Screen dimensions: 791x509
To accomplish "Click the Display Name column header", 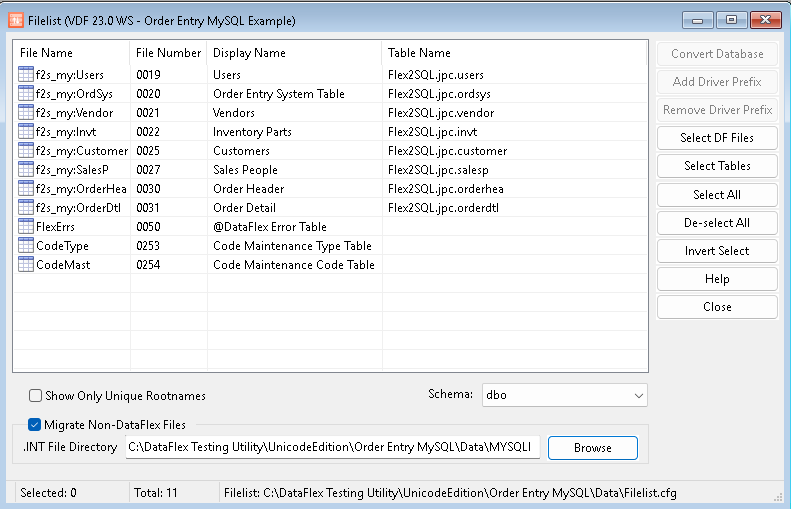I will click(249, 53).
